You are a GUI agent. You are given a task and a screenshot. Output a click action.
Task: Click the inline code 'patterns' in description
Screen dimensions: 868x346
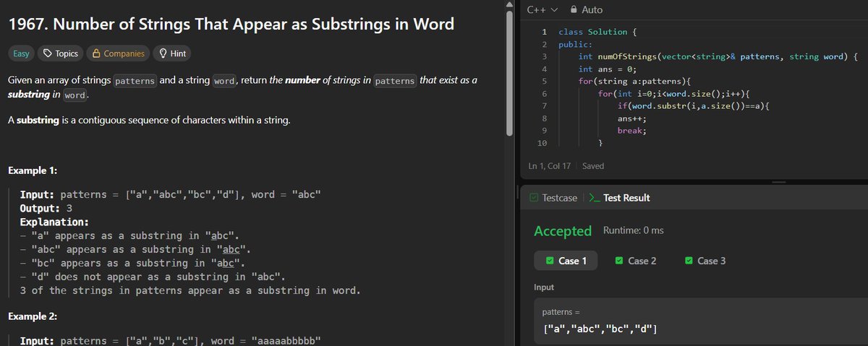135,81
